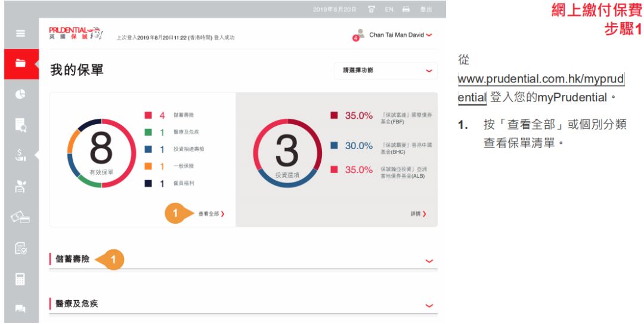Viewport: 644px width, 324px height.
Task: Open the pie chart sidebar icon
Action: click(x=20, y=94)
